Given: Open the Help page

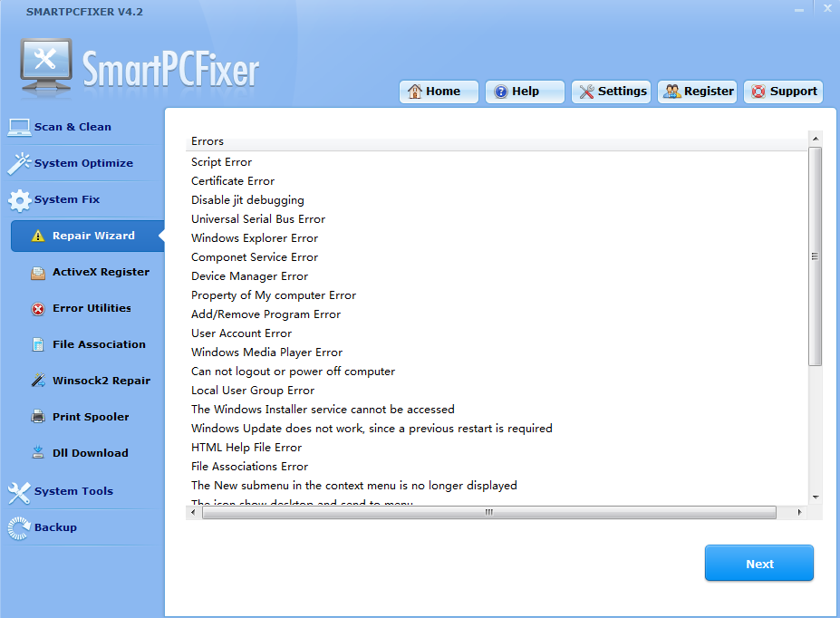Looking at the screenshot, I should point(525,92).
